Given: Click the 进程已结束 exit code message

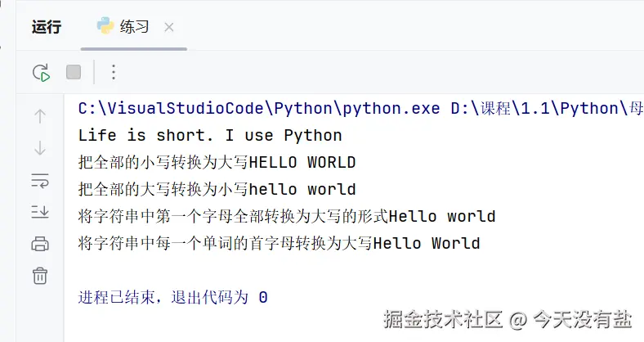Looking at the screenshot, I should (x=172, y=297).
